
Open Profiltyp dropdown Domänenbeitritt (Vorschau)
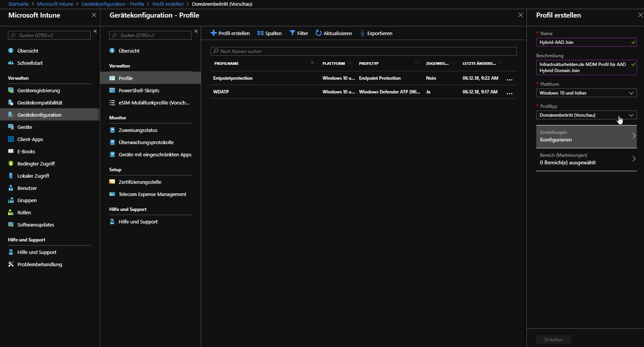[x=586, y=115]
